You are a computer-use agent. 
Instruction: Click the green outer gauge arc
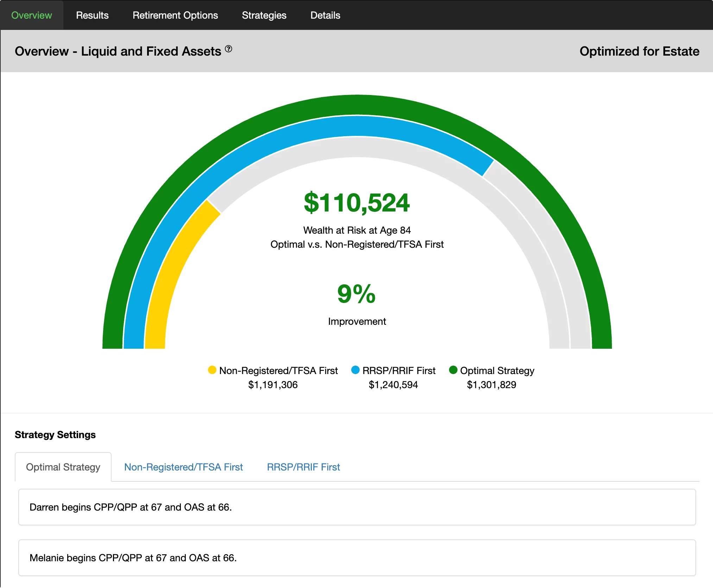click(x=357, y=105)
